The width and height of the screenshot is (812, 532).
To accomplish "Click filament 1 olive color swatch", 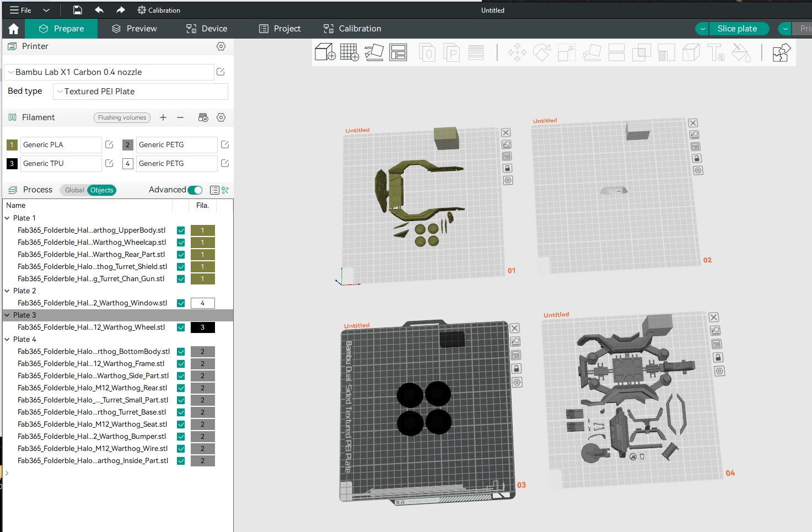I will 12,145.
